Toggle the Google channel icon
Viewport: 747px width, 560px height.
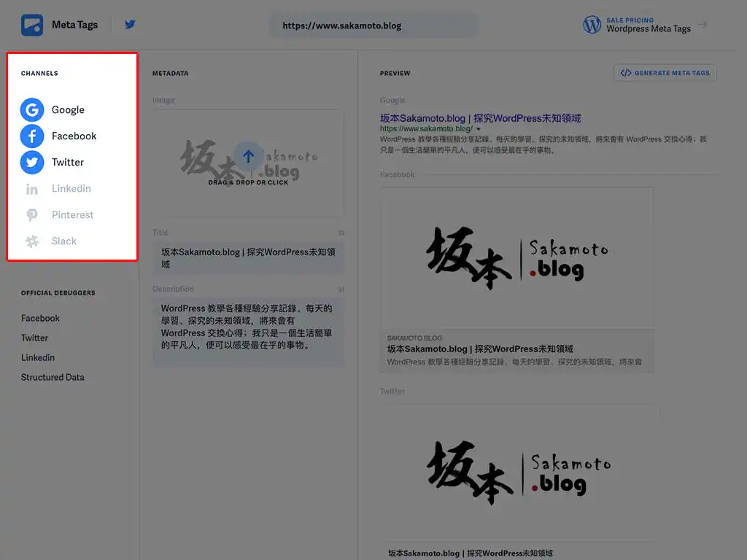tap(32, 110)
